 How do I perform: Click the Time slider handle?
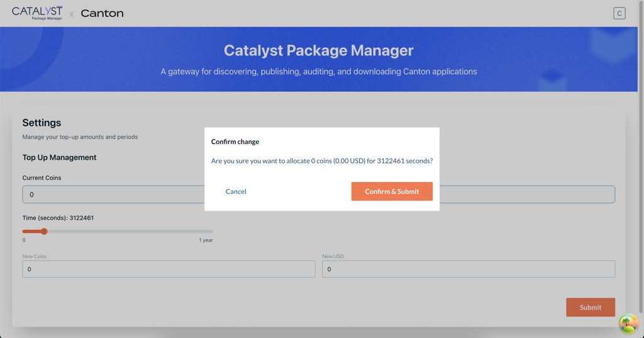click(x=44, y=232)
